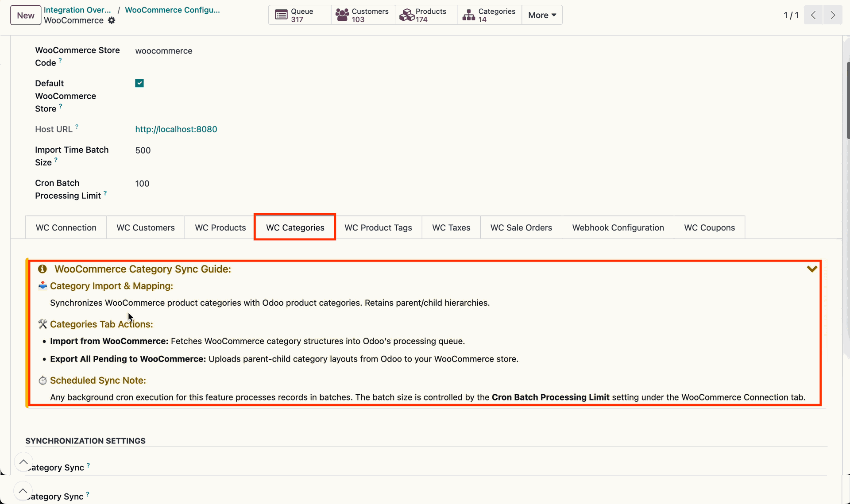Click the Queue list icon
Image resolution: width=850 pixels, height=504 pixels.
pyautogui.click(x=281, y=15)
